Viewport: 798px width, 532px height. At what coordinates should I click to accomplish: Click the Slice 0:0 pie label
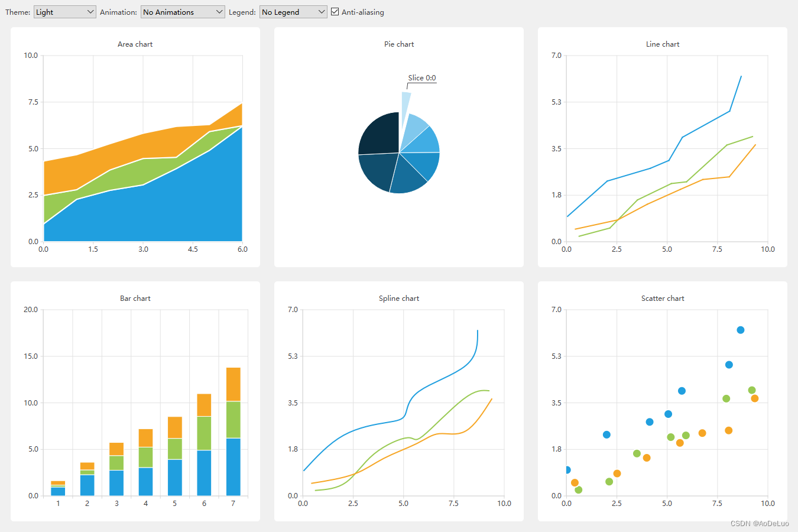click(422, 78)
